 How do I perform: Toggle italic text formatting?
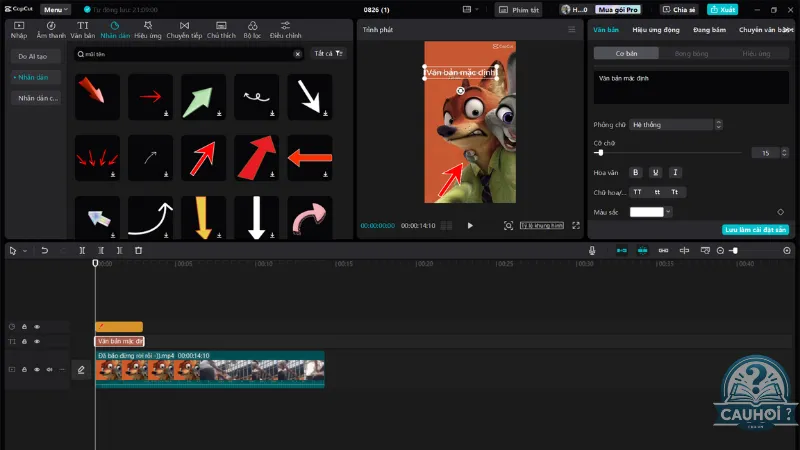[675, 172]
